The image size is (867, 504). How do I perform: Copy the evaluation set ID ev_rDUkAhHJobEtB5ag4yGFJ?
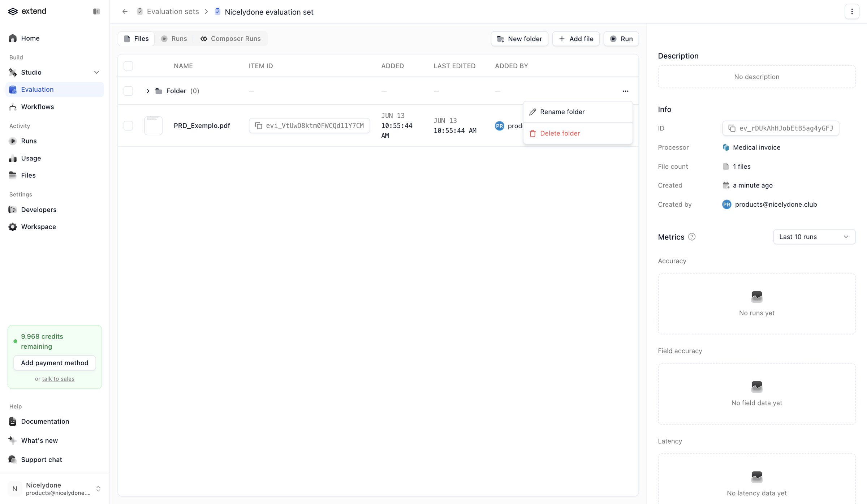(x=732, y=128)
